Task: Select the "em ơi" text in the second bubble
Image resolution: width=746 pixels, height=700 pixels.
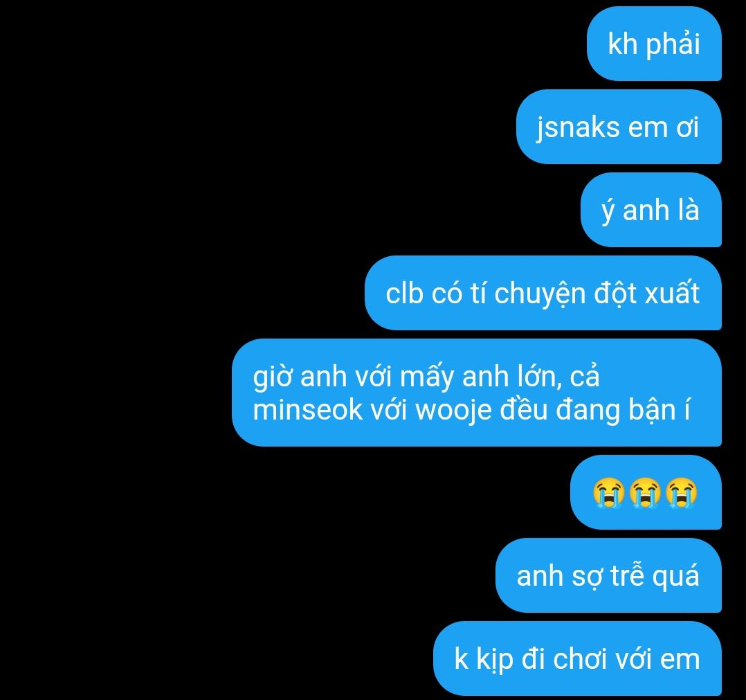Action: pyautogui.click(x=663, y=127)
